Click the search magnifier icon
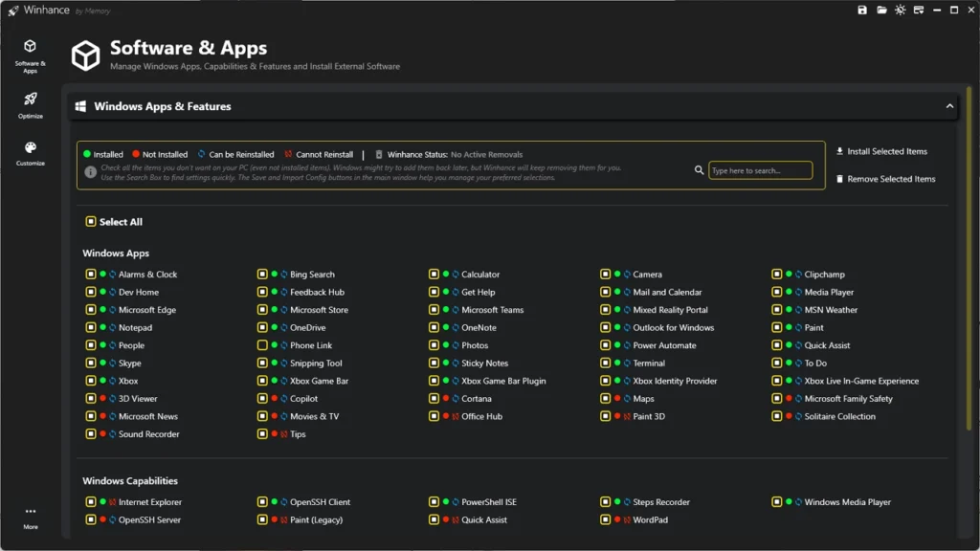 (700, 170)
